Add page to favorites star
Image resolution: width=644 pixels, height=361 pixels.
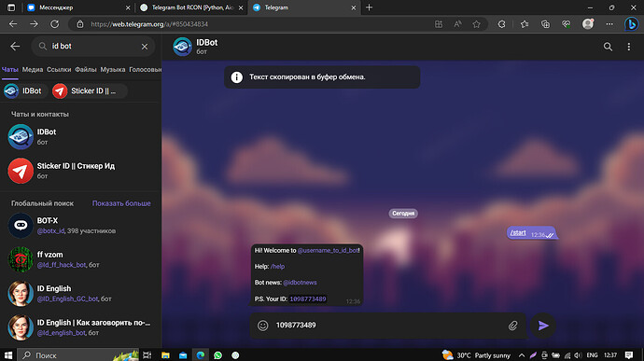[476, 24]
